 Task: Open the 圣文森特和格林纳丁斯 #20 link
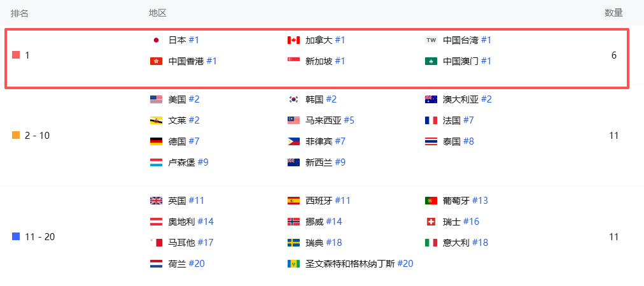point(405,264)
